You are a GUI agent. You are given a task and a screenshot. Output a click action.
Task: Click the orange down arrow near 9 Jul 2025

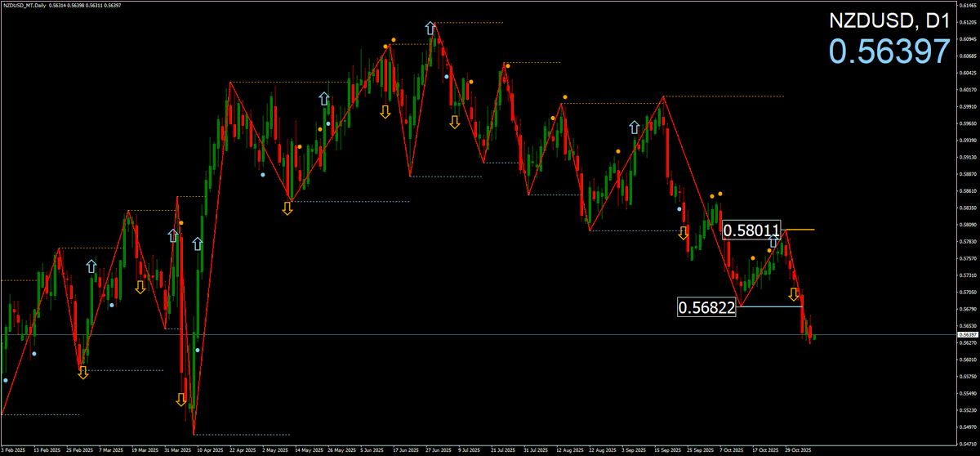click(x=454, y=123)
